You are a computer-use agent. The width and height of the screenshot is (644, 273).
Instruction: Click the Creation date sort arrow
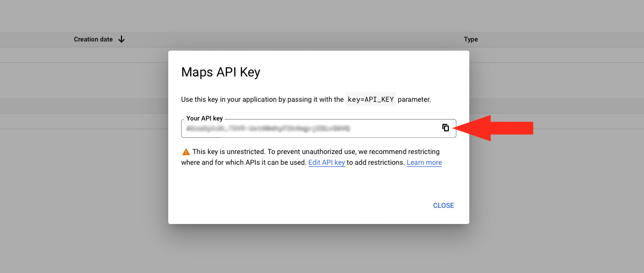[x=121, y=39]
